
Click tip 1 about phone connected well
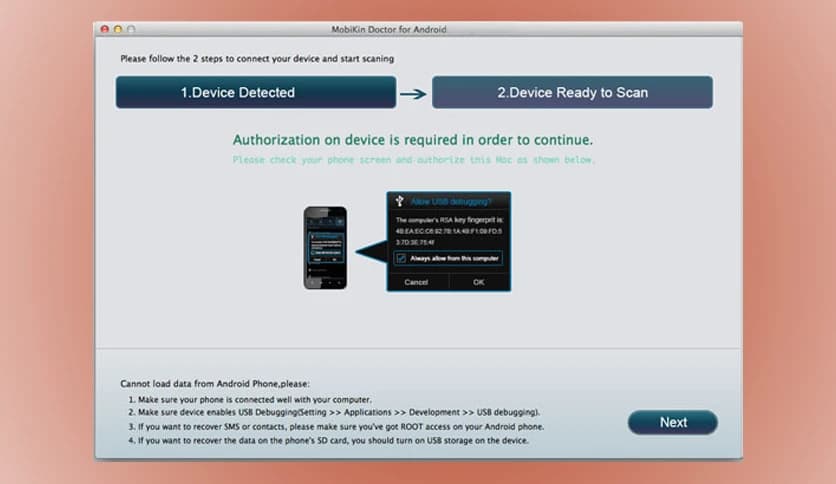[250, 399]
